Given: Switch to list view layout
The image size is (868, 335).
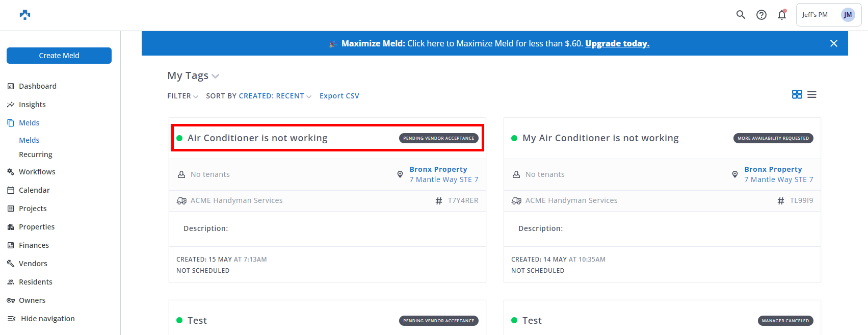Looking at the screenshot, I should point(812,94).
